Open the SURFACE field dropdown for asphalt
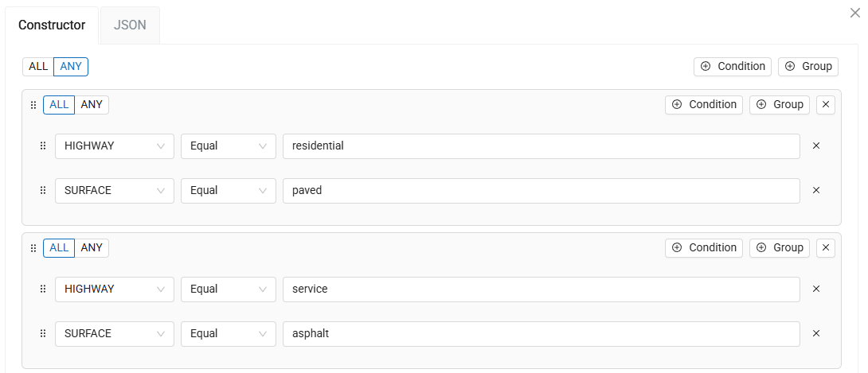 [x=114, y=333]
